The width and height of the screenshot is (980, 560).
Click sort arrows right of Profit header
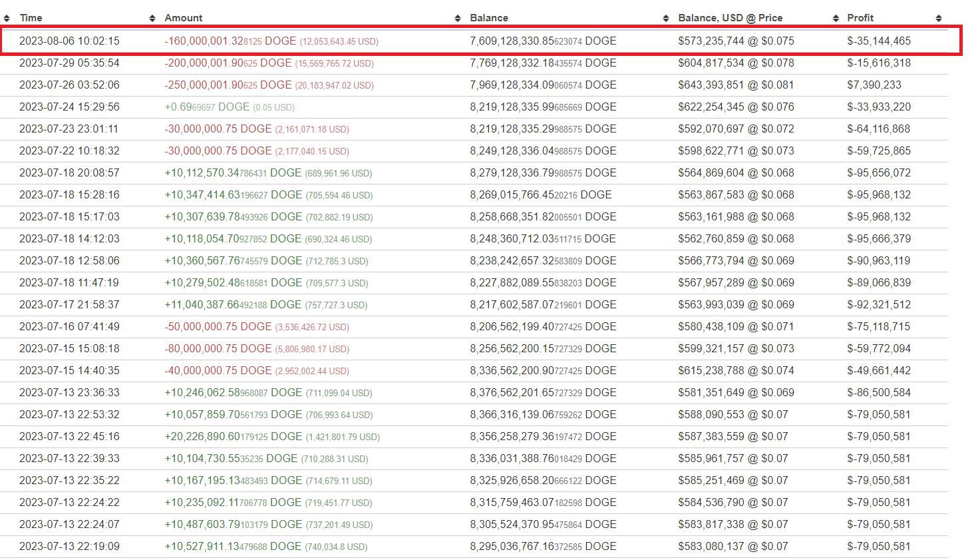(x=939, y=18)
